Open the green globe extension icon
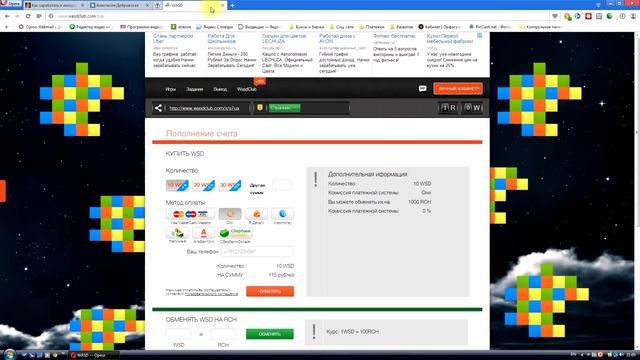 point(609,16)
